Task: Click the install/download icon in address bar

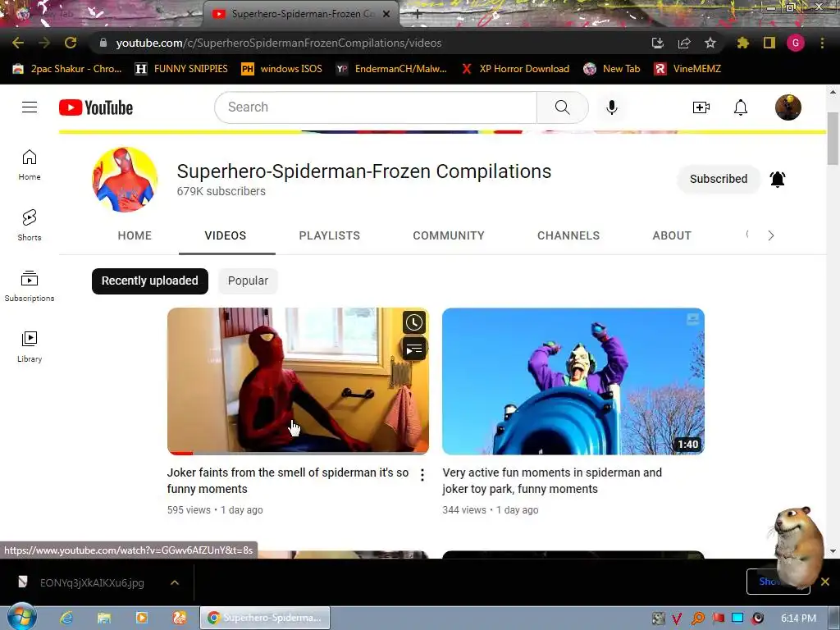Action: point(657,43)
